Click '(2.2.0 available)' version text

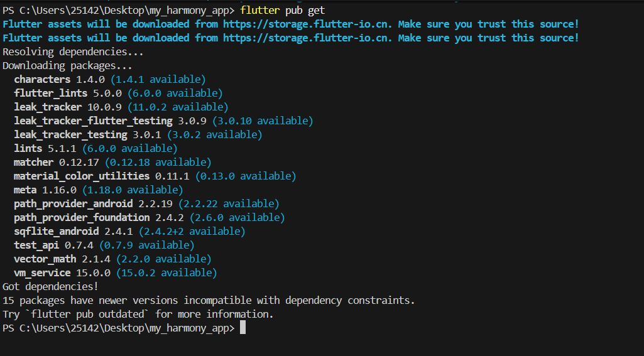(163, 259)
